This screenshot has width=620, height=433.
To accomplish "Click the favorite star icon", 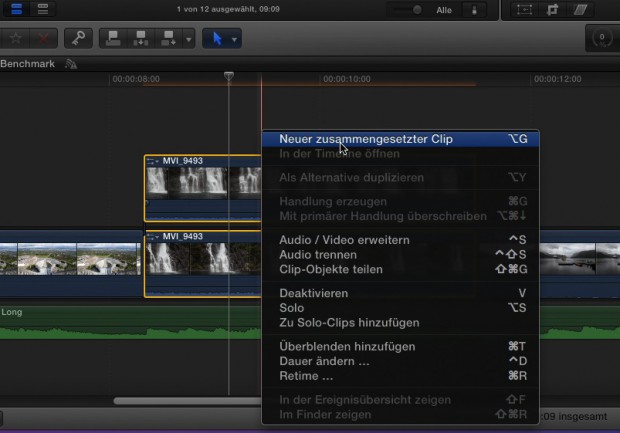I will 15,39.
